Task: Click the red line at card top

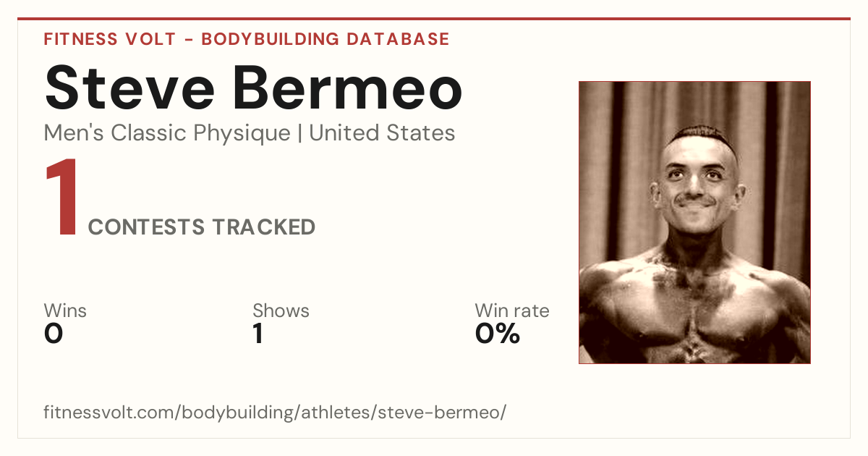Action: 434,19
